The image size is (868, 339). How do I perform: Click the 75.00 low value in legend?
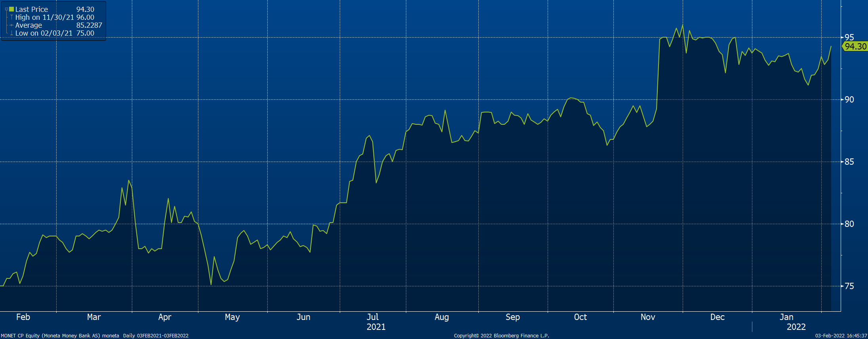coord(85,33)
